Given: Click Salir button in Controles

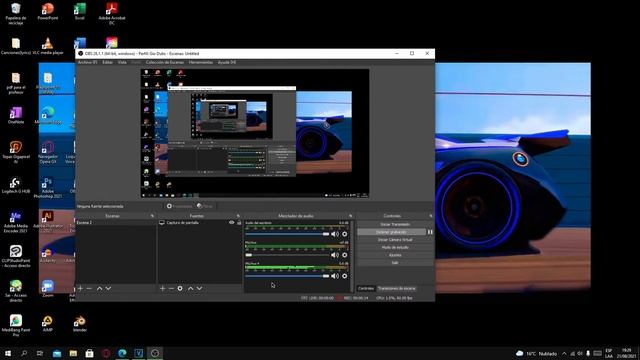Looking at the screenshot, I should tap(395, 263).
